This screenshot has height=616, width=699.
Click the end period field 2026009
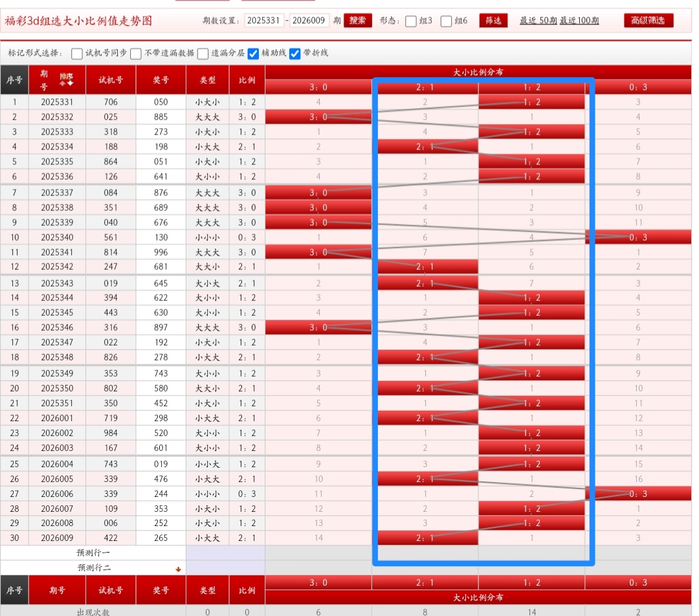[309, 21]
